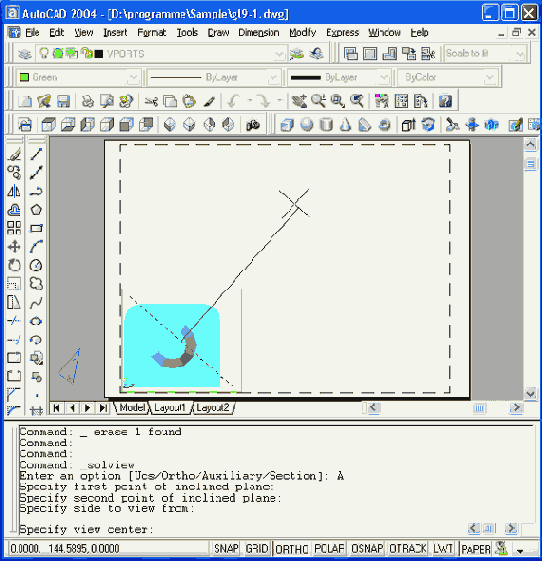
Task: Select the Arc draw tool
Action: [x=36, y=247]
